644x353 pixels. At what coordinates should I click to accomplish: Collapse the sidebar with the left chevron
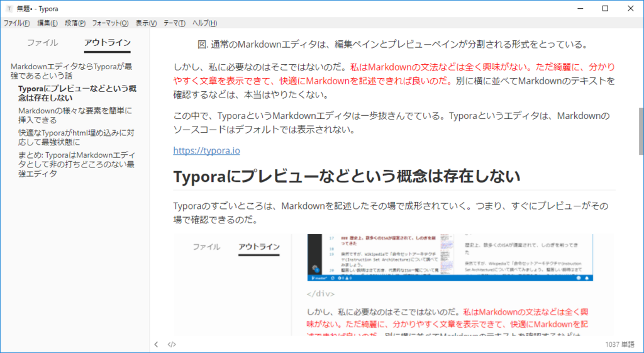[x=156, y=344]
